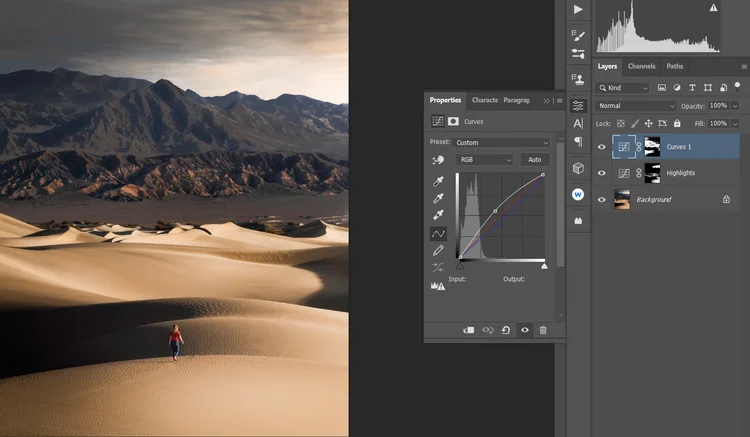Open the 3D cube panel icon
Viewport: 750px width, 437px height.
578,168
